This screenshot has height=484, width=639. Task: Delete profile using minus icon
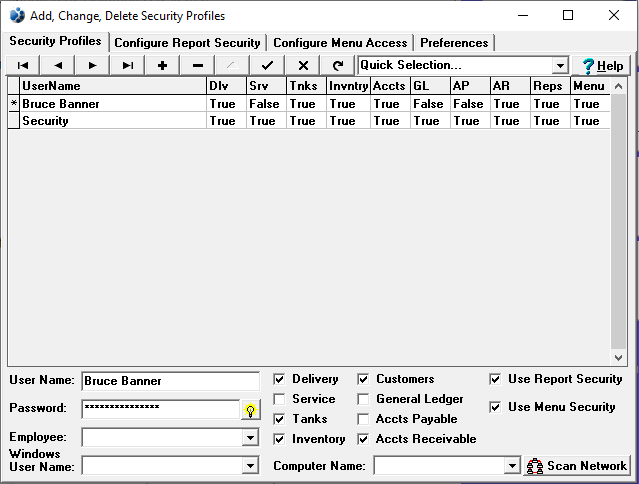(197, 66)
